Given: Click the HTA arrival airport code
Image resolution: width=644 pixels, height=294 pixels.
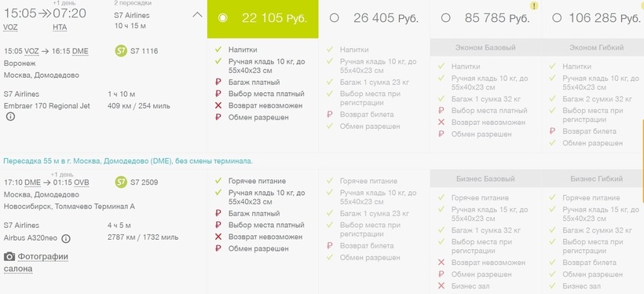Looking at the screenshot, I should [x=60, y=28].
